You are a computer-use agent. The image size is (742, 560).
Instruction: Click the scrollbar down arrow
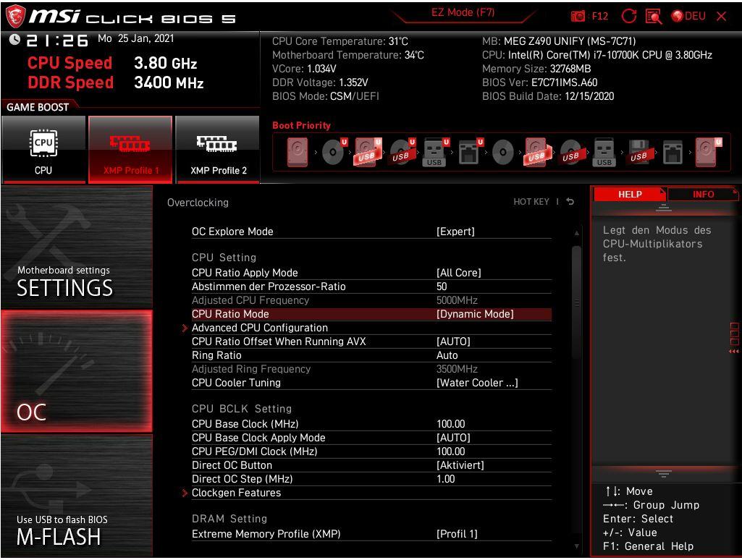(x=576, y=546)
